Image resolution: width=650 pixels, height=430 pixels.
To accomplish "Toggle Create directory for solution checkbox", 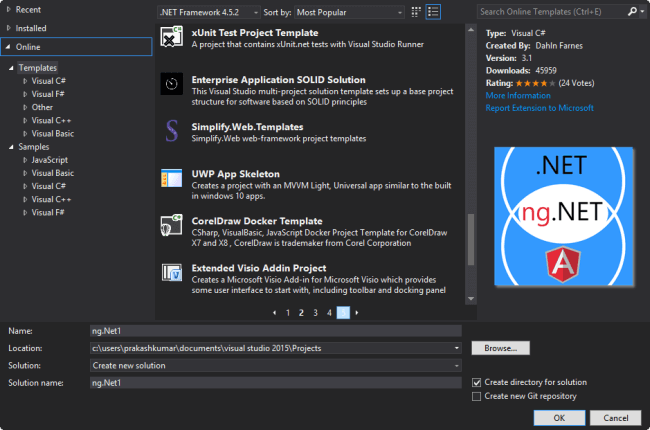I will (x=477, y=382).
